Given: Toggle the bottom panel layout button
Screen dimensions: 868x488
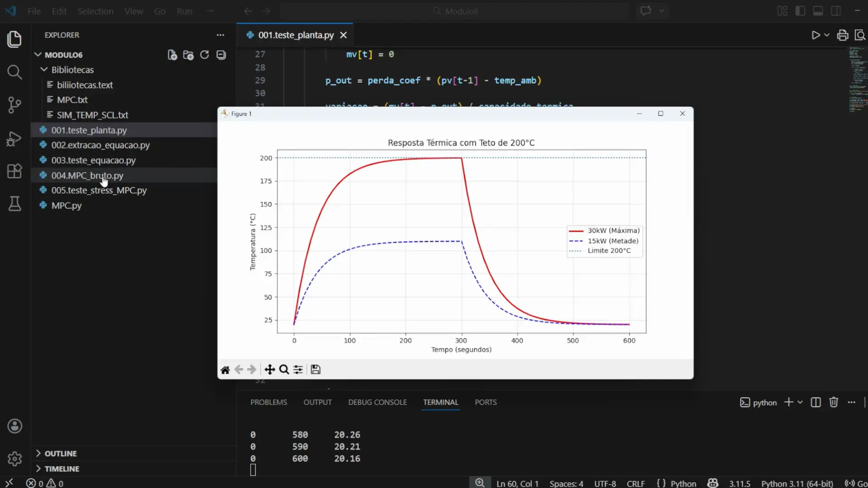Looking at the screenshot, I should coord(818,11).
